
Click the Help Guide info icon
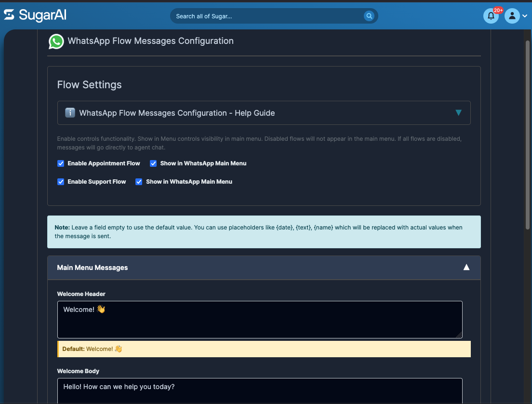tap(70, 113)
